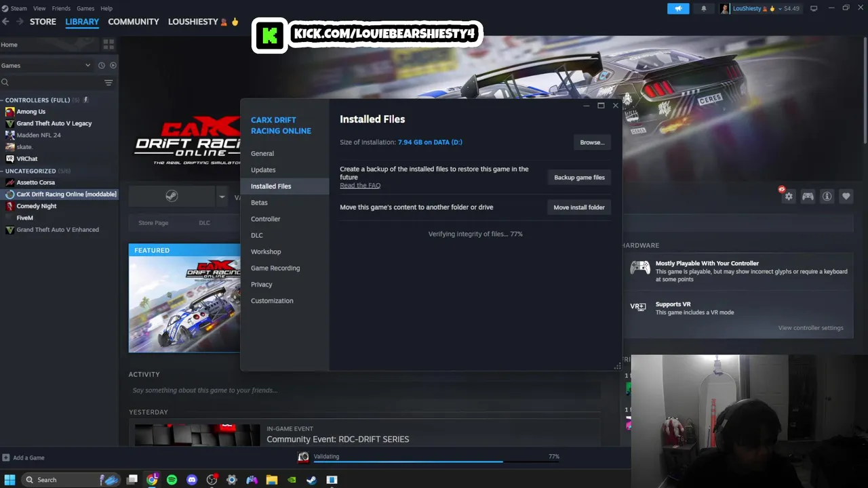Select General in properties sidebar
Image resolution: width=868 pixels, height=488 pixels.
[x=285, y=154]
